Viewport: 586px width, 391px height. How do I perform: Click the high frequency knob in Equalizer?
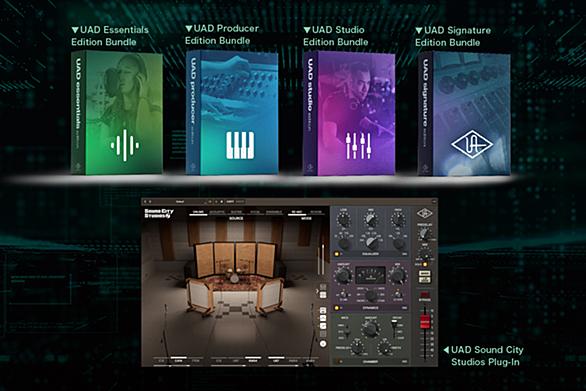pos(399,244)
